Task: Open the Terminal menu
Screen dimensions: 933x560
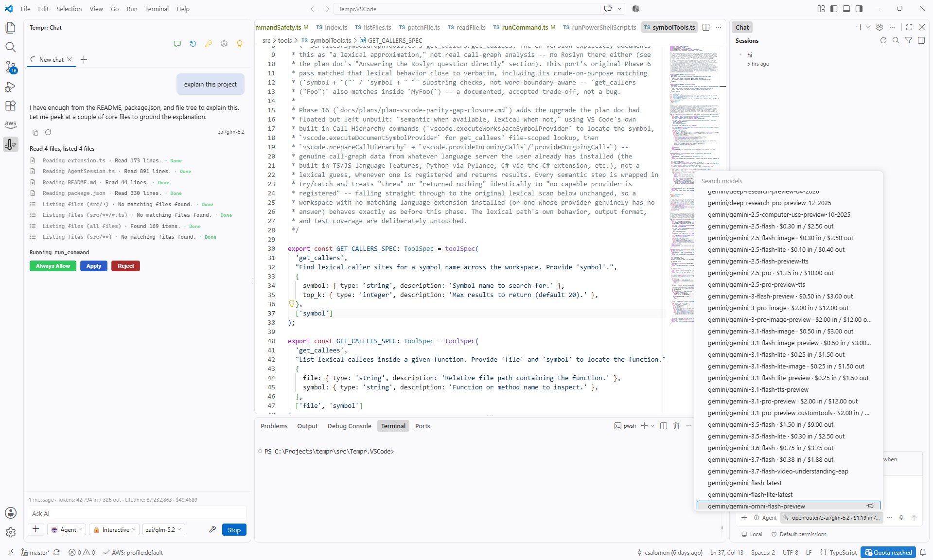Action: click(x=157, y=9)
